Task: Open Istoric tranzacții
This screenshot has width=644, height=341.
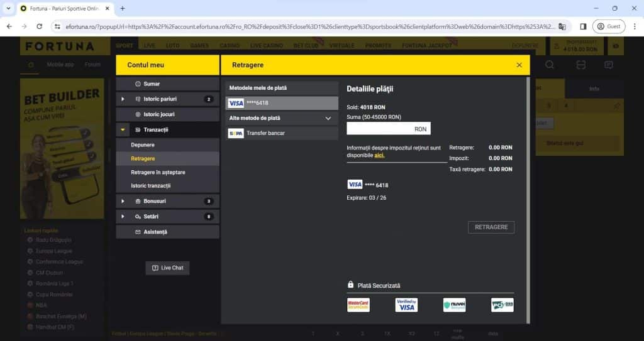Action: 151,186
